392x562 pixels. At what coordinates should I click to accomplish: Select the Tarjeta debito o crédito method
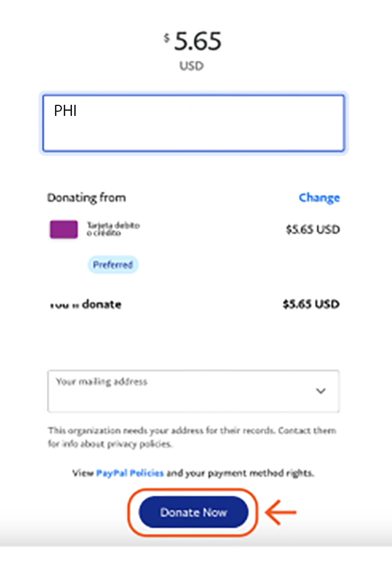pyautogui.click(x=113, y=229)
